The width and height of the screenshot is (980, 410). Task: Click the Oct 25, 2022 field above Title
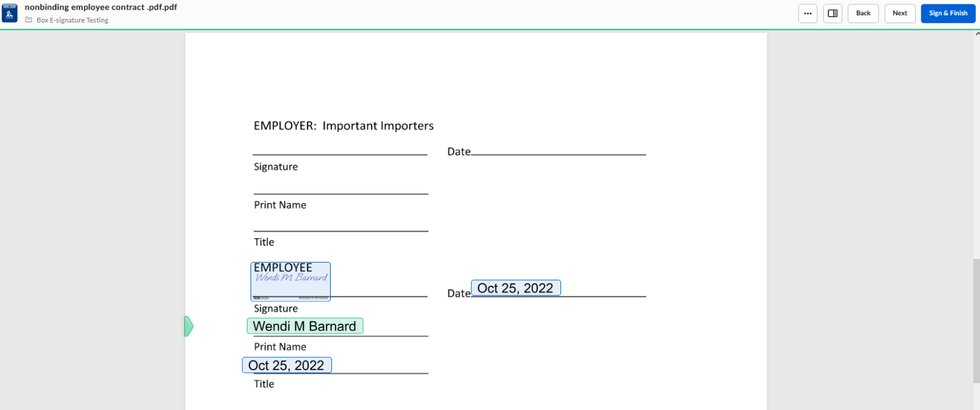pos(287,365)
